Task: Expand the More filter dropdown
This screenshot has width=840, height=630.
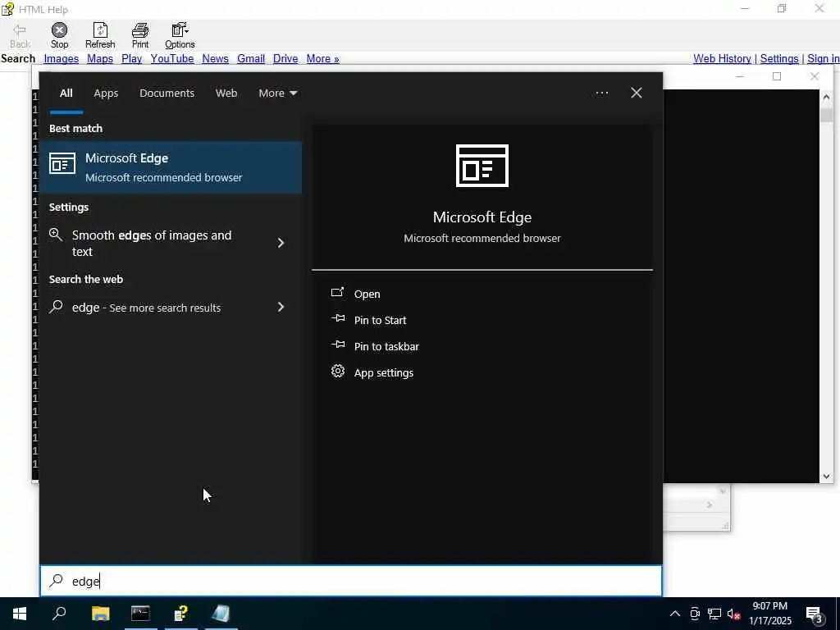Action: (x=277, y=94)
